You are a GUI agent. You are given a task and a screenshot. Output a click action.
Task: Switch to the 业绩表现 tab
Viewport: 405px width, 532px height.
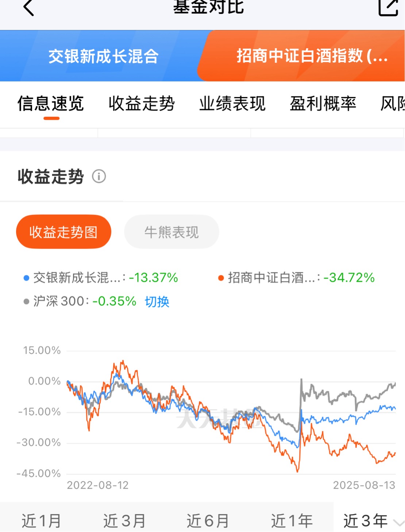232,104
